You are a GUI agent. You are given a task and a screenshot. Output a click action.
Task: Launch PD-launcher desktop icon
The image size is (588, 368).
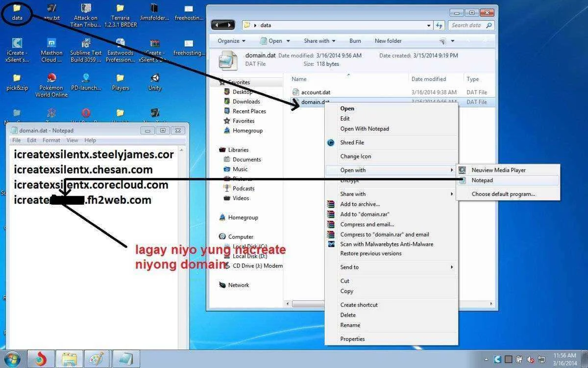(x=86, y=82)
